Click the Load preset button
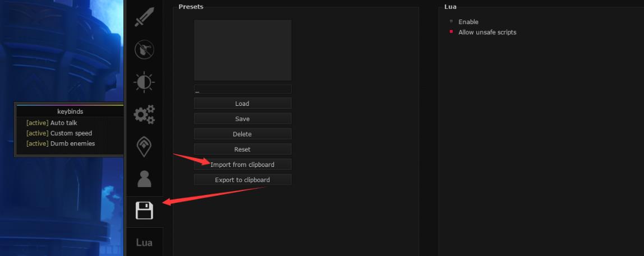644x256 pixels. pyautogui.click(x=242, y=104)
